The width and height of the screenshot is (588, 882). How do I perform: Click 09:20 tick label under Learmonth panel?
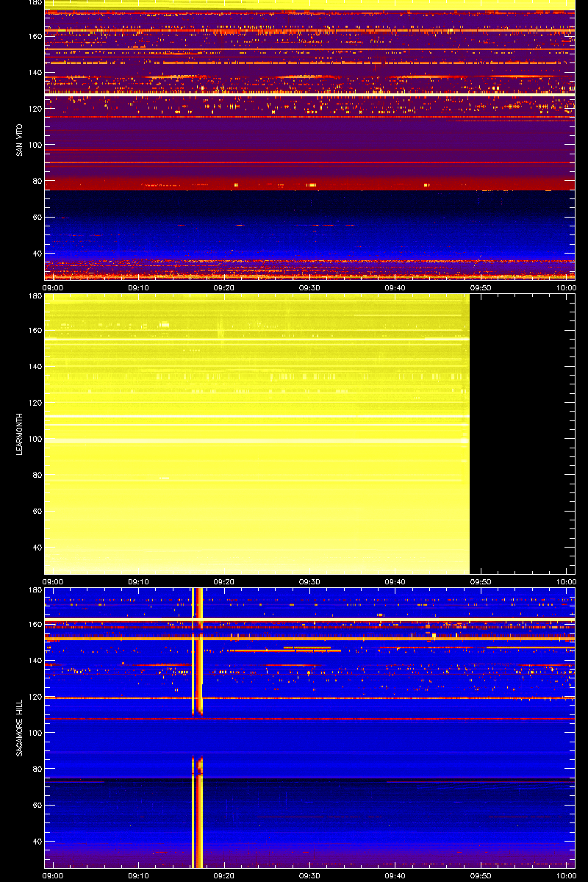[x=224, y=582]
